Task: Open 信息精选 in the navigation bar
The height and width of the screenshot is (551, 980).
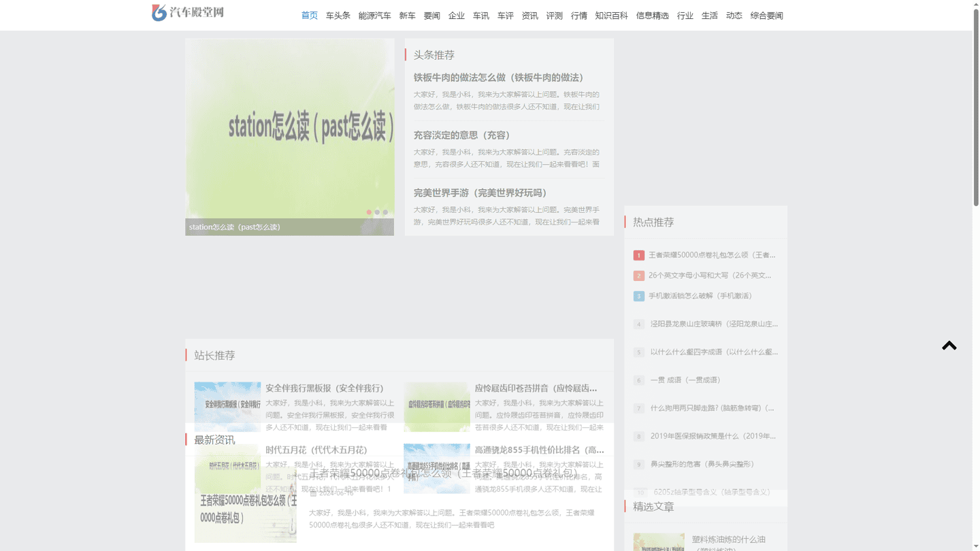Action: click(x=653, y=16)
